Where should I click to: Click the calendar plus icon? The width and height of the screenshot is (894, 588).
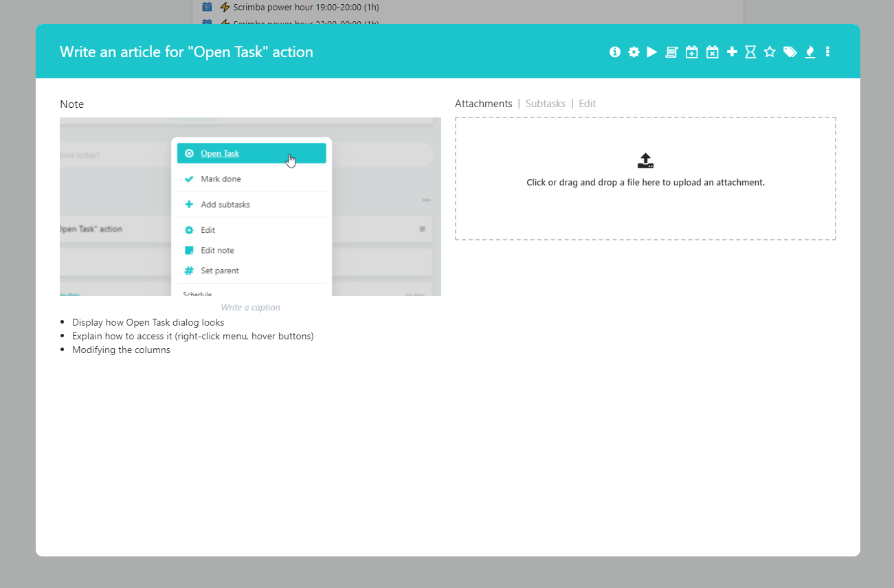692,52
